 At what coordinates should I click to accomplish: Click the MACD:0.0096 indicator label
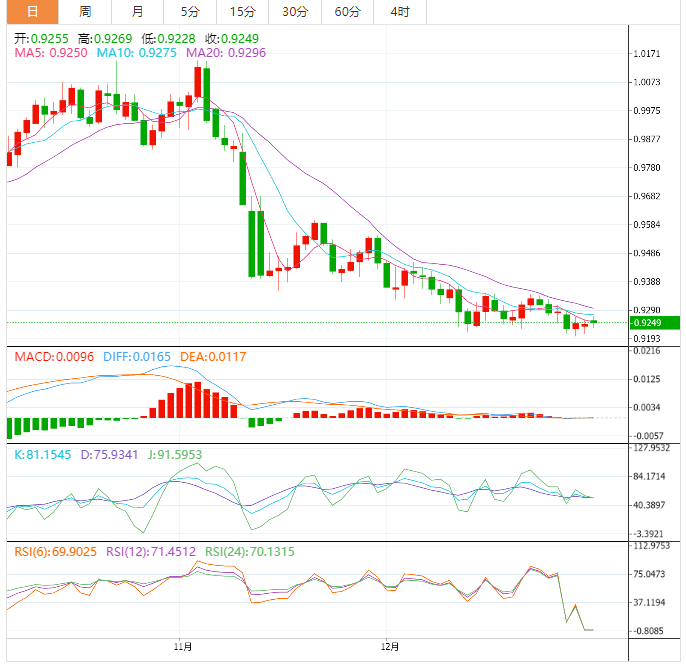pyautogui.click(x=54, y=357)
